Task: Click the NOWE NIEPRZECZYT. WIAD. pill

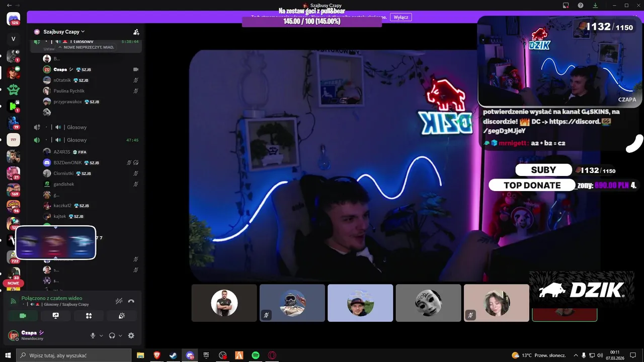Action: 86,47
